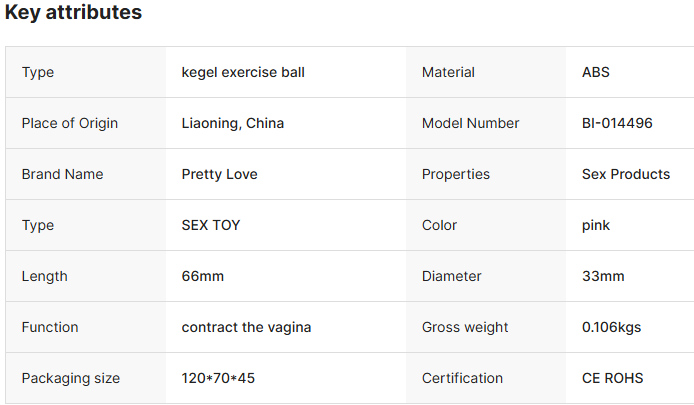Select the 33mm diameter value
The height and width of the screenshot is (405, 694).
[x=603, y=276]
